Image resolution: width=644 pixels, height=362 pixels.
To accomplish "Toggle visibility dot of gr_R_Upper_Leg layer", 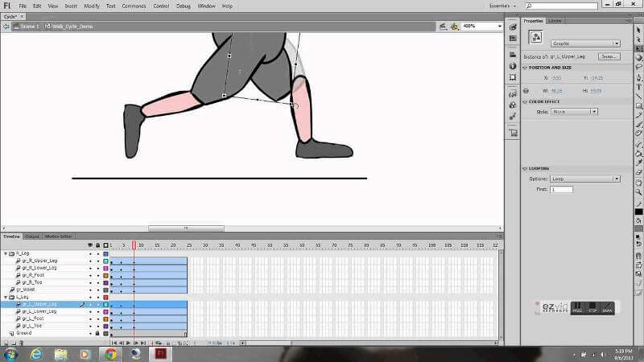I will [x=90, y=261].
